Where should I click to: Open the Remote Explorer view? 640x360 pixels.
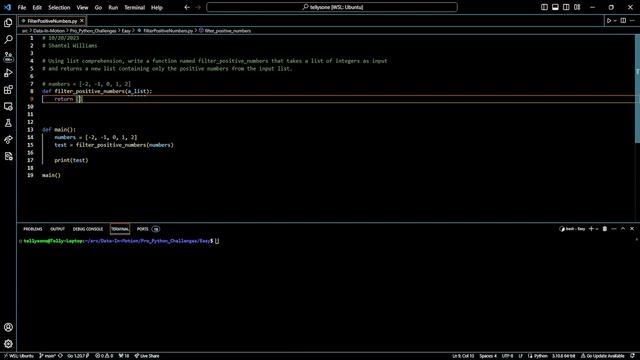(8, 107)
